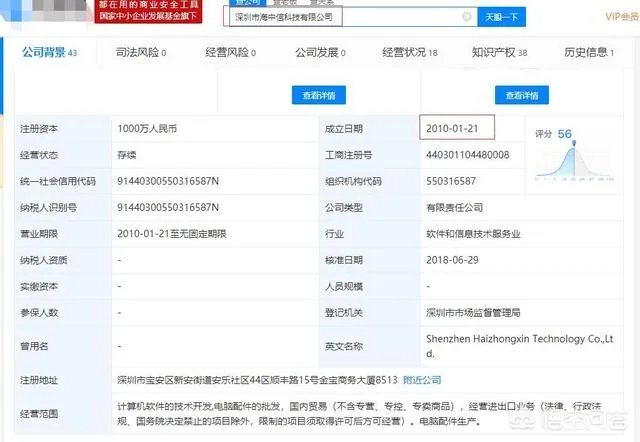
Task: Click the score distribution curve chart
Action: tap(574, 162)
